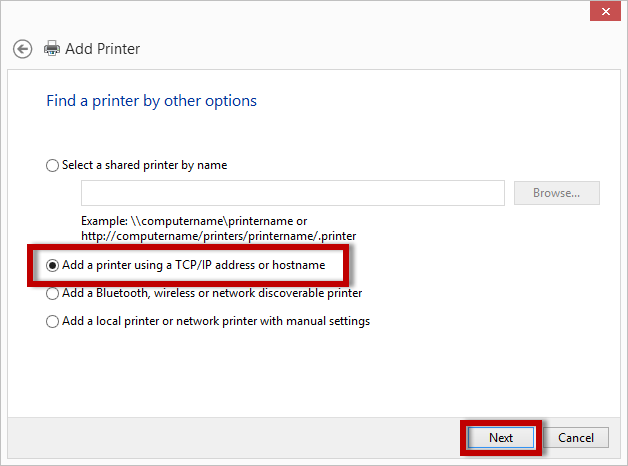Click the http://computername/printers example line
Screen dimensions: 628x466
pos(219,235)
